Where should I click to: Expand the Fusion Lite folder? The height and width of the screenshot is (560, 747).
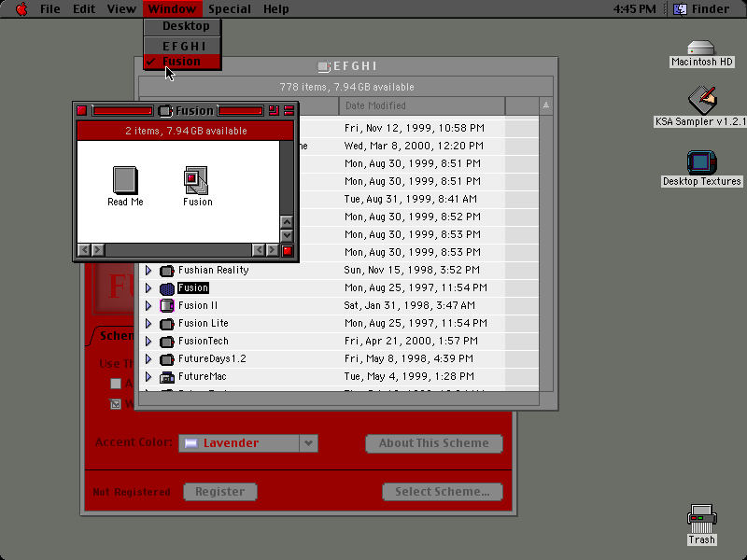pos(148,324)
